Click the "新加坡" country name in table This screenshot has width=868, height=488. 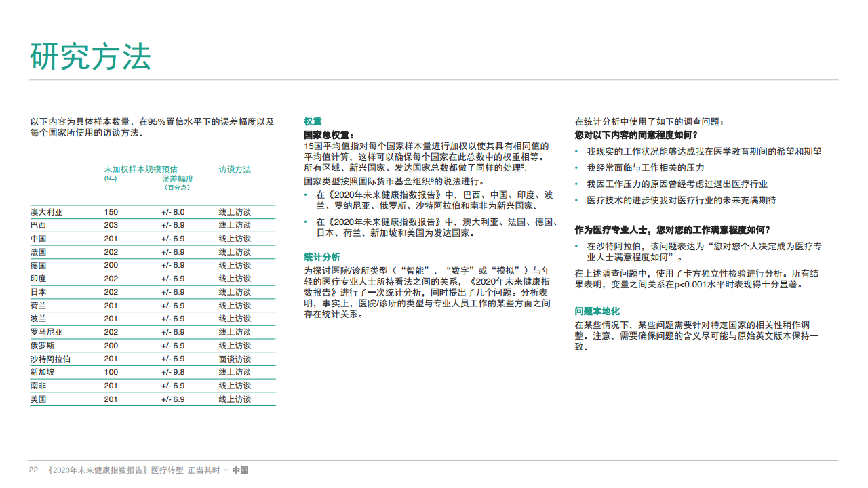pos(43,372)
